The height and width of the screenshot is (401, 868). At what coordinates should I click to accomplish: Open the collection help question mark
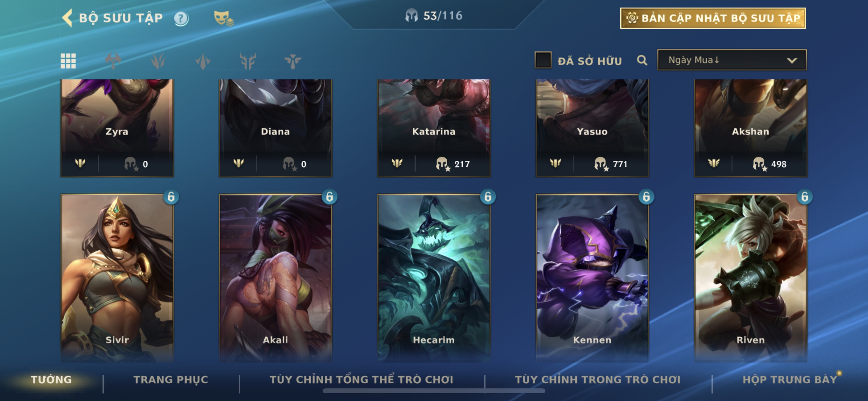pyautogui.click(x=181, y=18)
